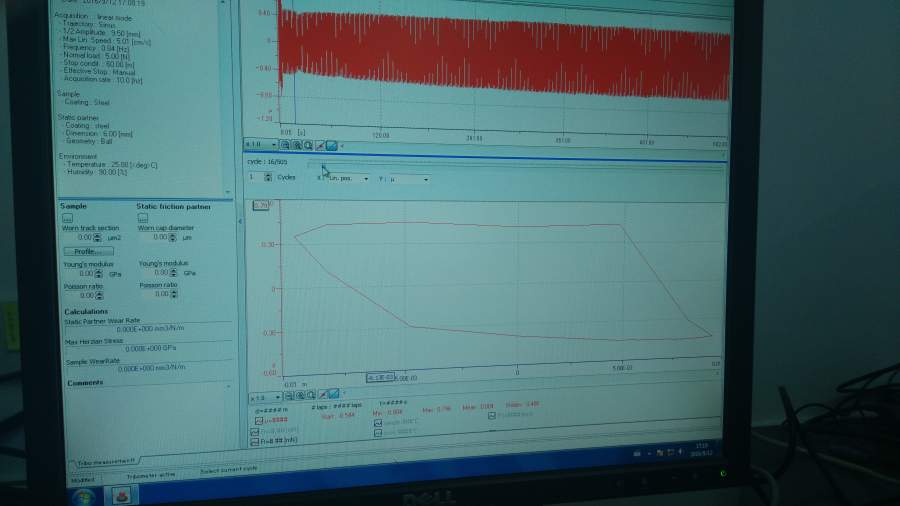Collapse the left panel via splitter arrow
The image size is (900, 506).
(x=240, y=221)
